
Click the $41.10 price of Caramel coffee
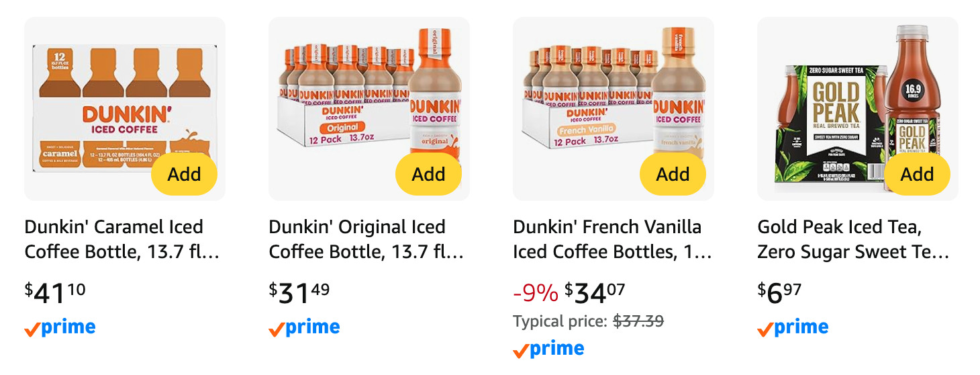coord(55,293)
